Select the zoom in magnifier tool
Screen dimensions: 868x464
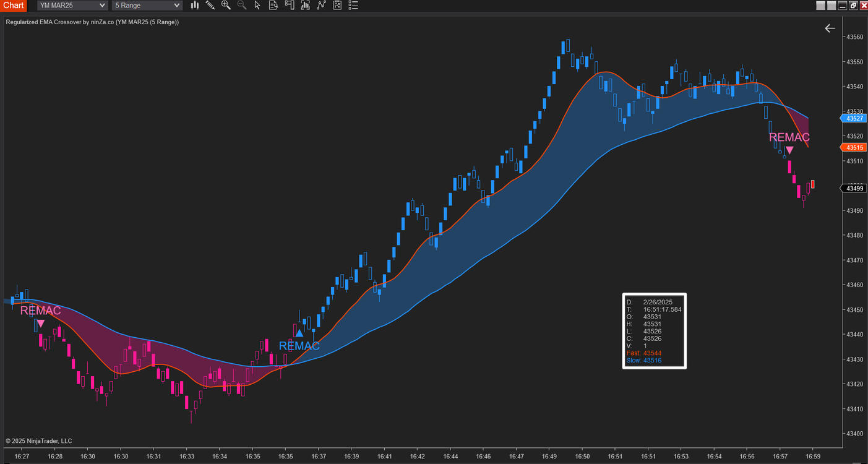coord(226,6)
